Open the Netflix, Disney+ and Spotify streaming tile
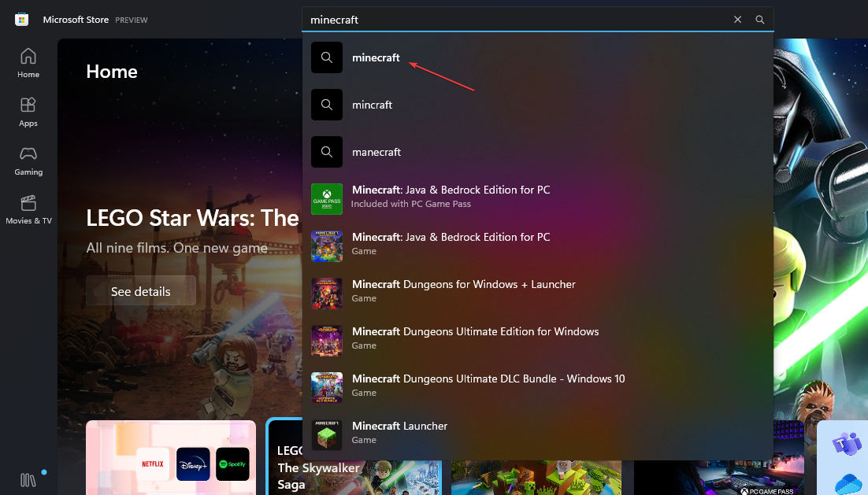868x495 pixels. pyautogui.click(x=170, y=464)
